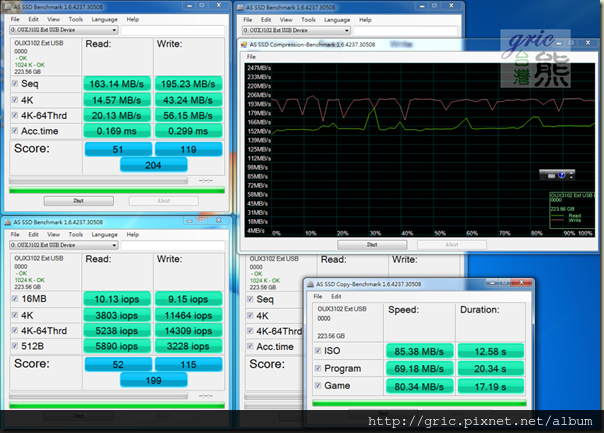
Task: Click the ISO copy speed 85.38 MB/s
Action: pos(419,351)
